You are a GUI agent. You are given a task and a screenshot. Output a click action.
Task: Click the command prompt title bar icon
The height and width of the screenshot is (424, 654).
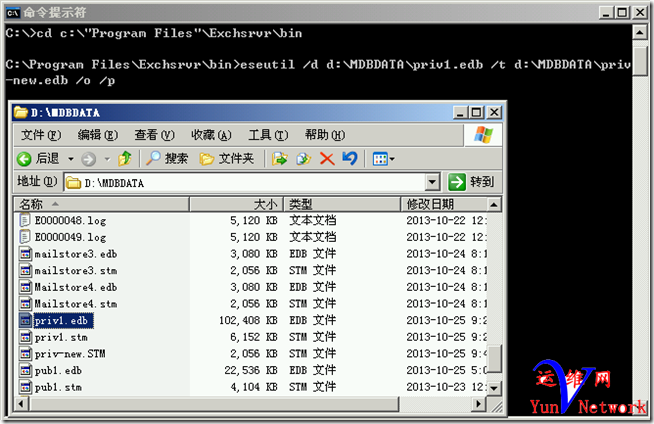[13, 13]
